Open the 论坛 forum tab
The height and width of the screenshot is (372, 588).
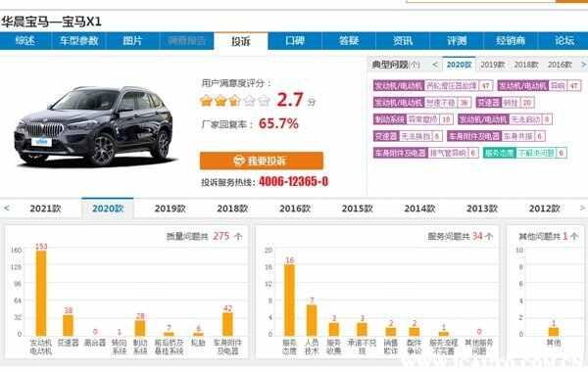(564, 41)
